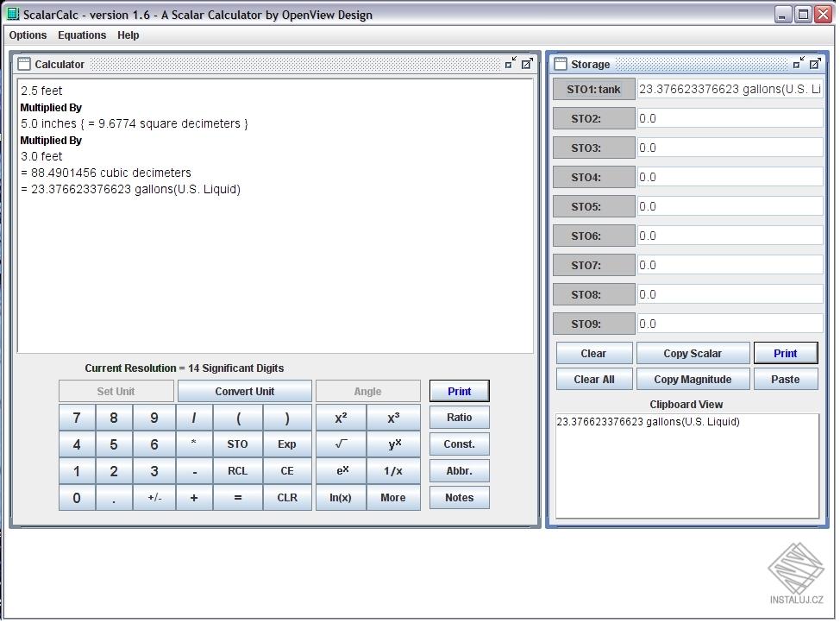Viewport: 840px width, 623px height.
Task: Open the Help menu
Action: point(129,35)
